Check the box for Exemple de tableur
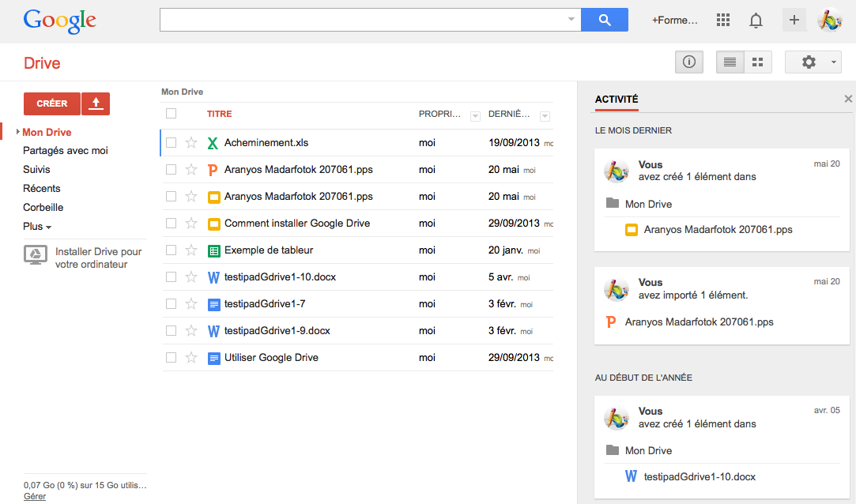856x504 pixels. 171,250
